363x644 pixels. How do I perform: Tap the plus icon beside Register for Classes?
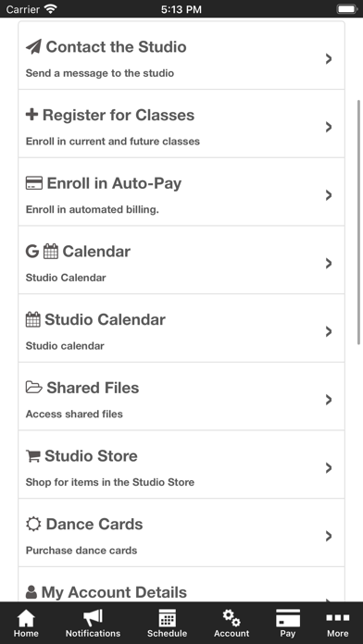pos(31,115)
